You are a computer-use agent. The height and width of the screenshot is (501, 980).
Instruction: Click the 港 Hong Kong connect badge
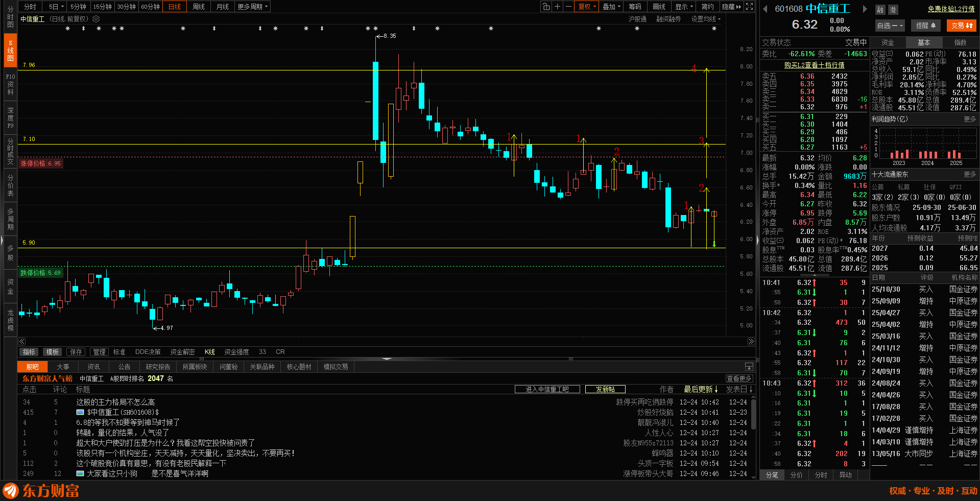coord(893,10)
